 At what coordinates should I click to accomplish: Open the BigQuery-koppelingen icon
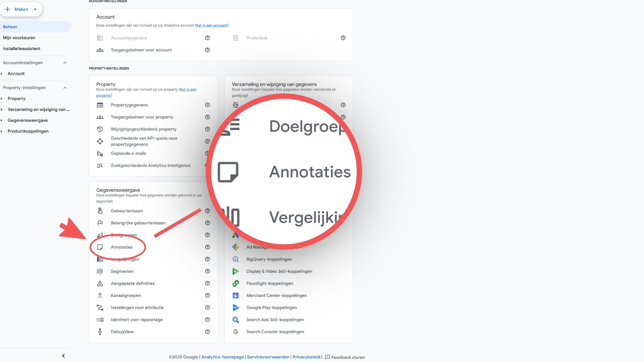pyautogui.click(x=235, y=259)
